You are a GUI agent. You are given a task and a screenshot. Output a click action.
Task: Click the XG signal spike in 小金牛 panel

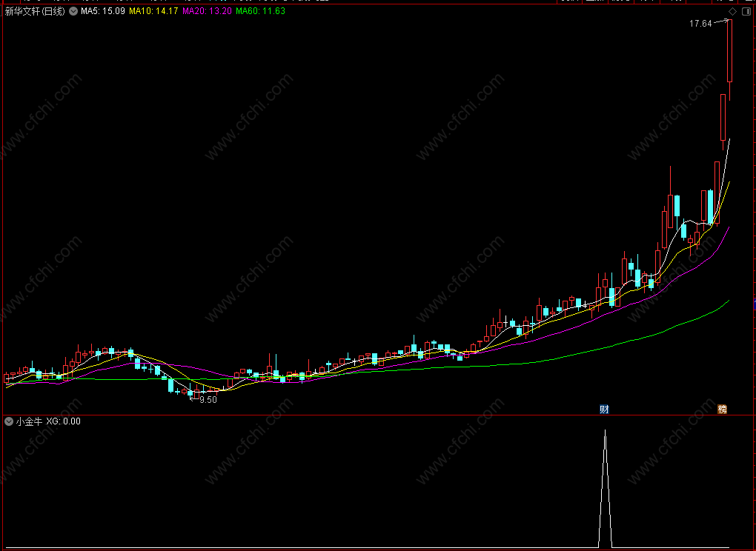click(605, 489)
